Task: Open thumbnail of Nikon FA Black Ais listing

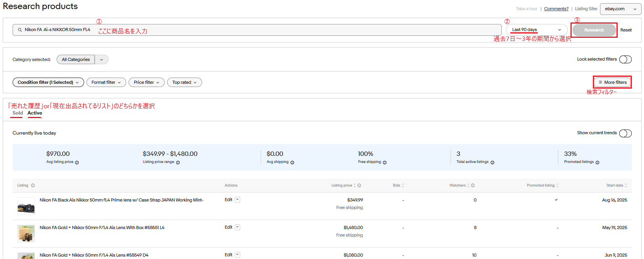Action: tap(26, 206)
